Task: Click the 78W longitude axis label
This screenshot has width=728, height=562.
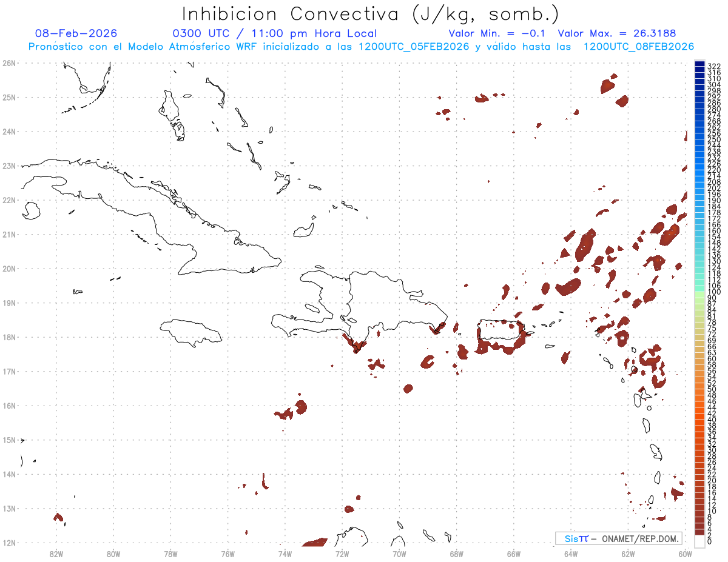Action: (170, 554)
